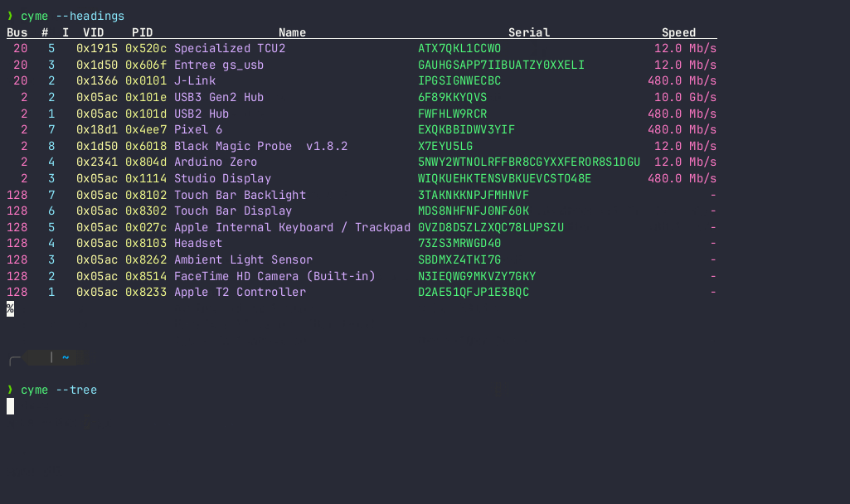Click the J-Link serial IPGSIGNWECBC
The height and width of the screenshot is (504, 850).
[459, 81]
